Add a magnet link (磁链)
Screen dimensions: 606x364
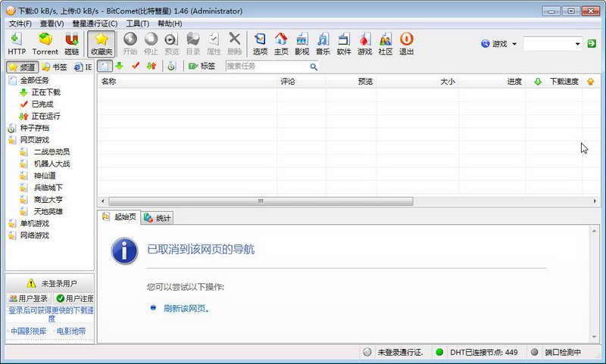pos(71,44)
